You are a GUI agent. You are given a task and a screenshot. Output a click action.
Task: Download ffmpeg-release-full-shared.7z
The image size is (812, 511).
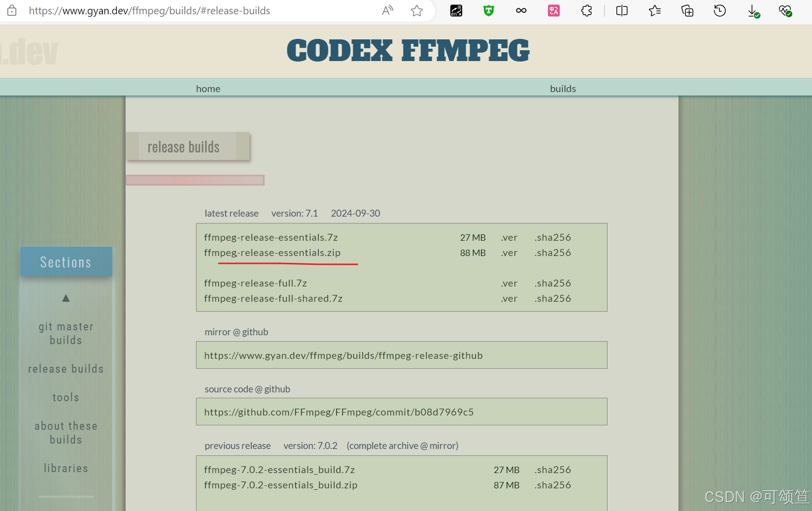click(273, 298)
